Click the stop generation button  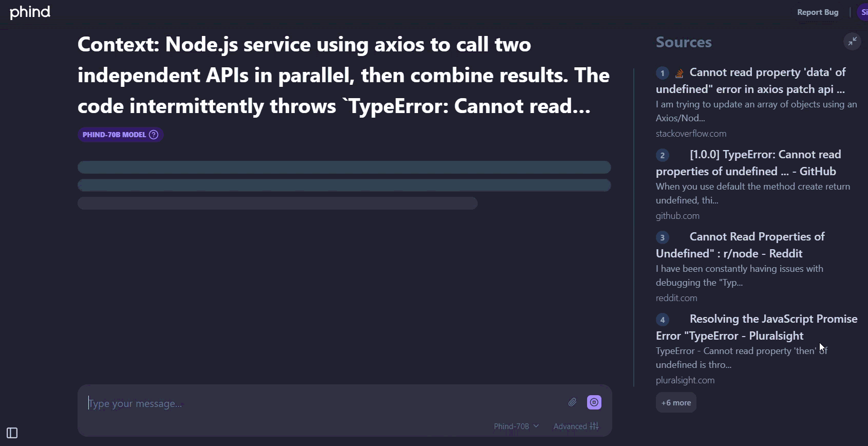pyautogui.click(x=594, y=402)
